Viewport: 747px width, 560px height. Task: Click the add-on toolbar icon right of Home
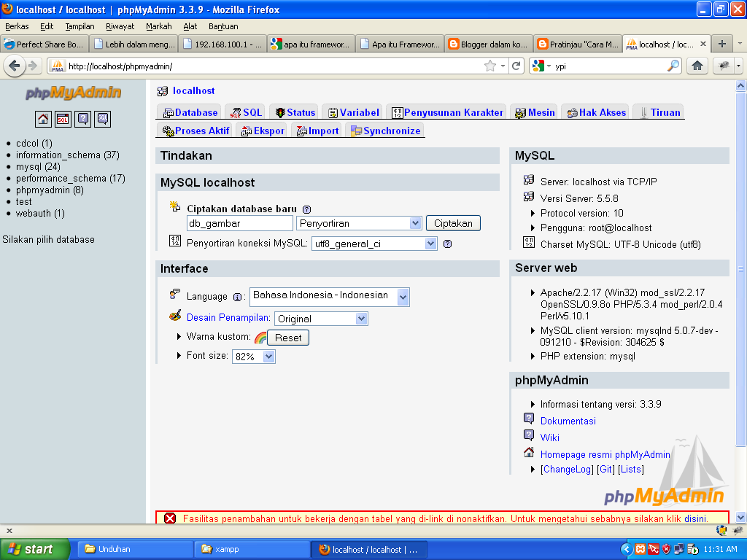point(723,66)
